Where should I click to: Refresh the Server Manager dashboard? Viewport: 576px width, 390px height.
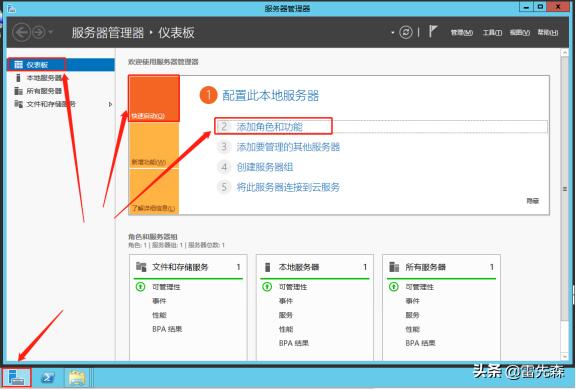(406, 32)
